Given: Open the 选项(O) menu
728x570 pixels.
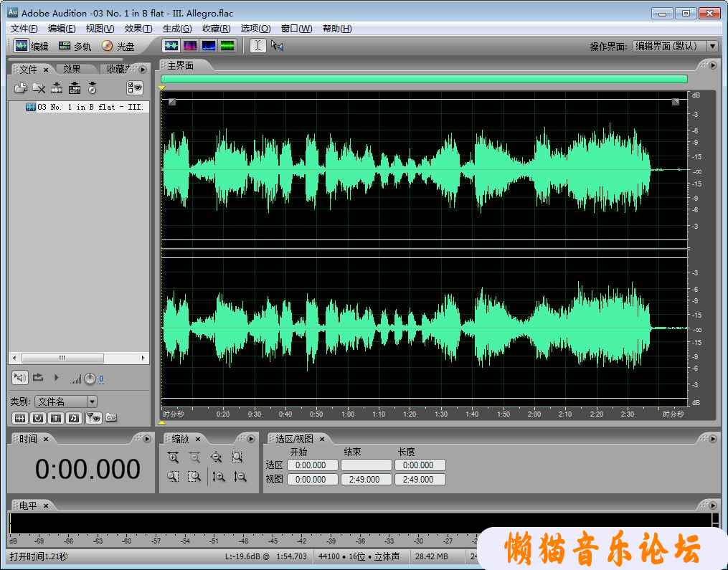Looking at the screenshot, I should click(x=255, y=29).
